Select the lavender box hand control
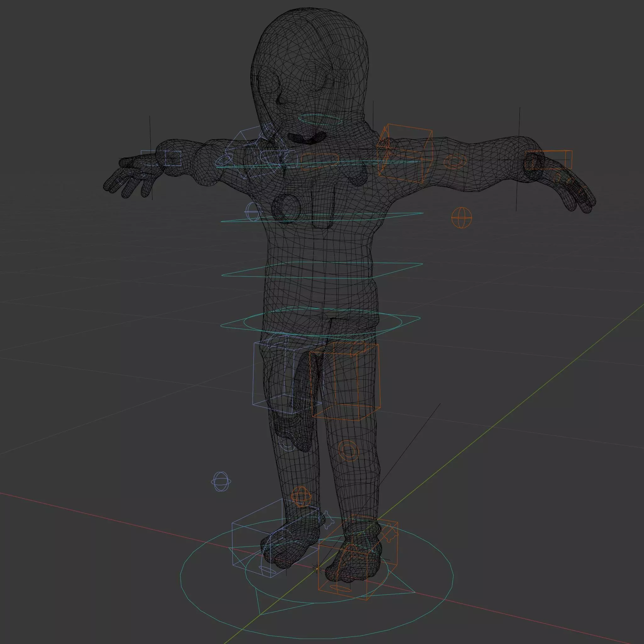 click(161, 158)
